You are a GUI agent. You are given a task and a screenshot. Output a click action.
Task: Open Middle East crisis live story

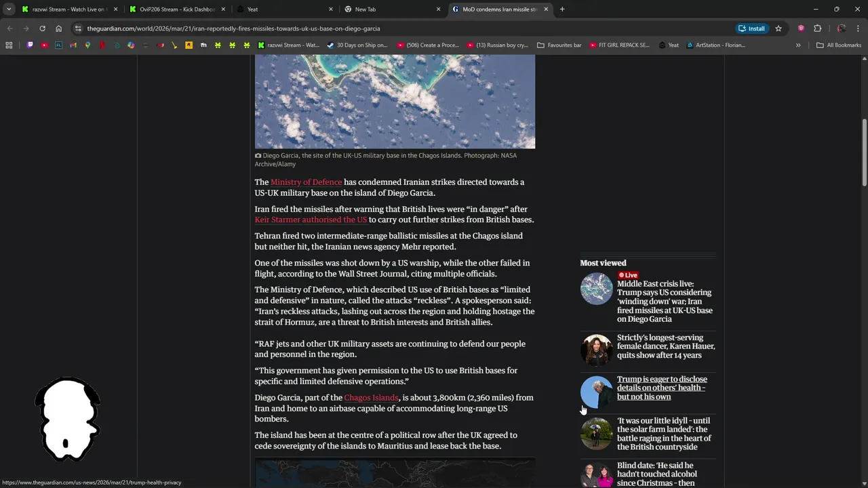click(665, 302)
